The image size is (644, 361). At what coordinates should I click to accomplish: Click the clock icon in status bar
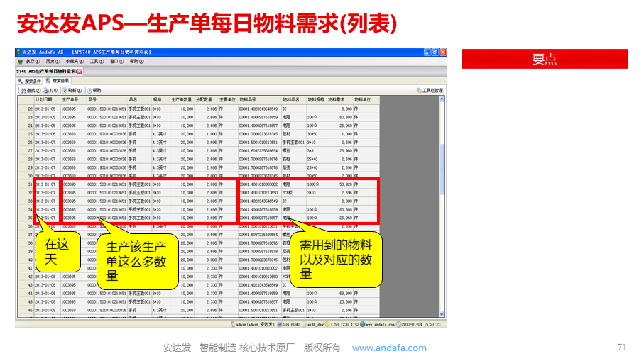(x=398, y=325)
